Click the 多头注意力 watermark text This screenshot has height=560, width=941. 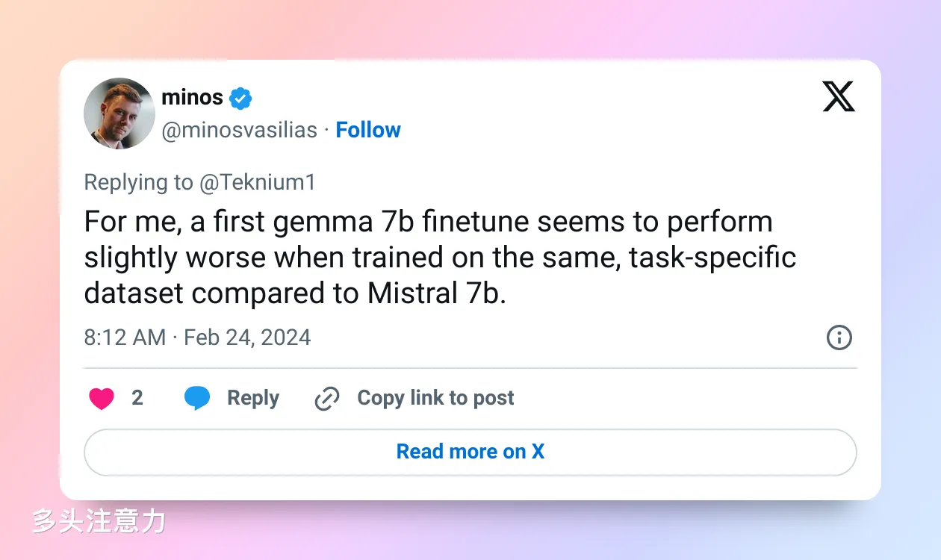pyautogui.click(x=98, y=521)
